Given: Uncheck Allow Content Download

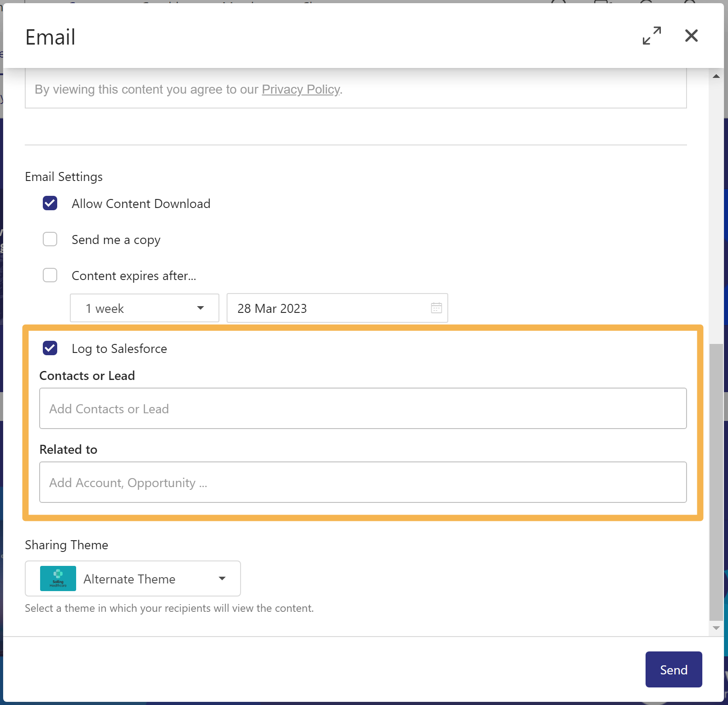Looking at the screenshot, I should pyautogui.click(x=50, y=203).
